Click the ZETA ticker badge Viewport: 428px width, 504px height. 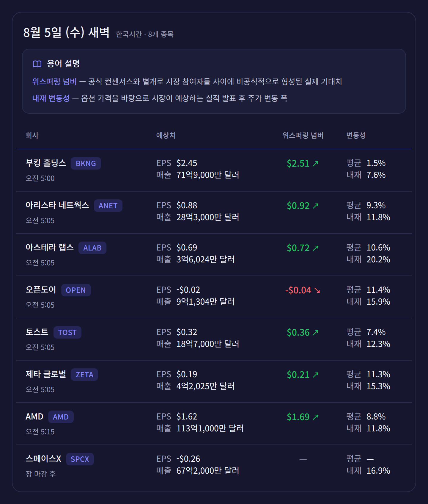(x=84, y=375)
